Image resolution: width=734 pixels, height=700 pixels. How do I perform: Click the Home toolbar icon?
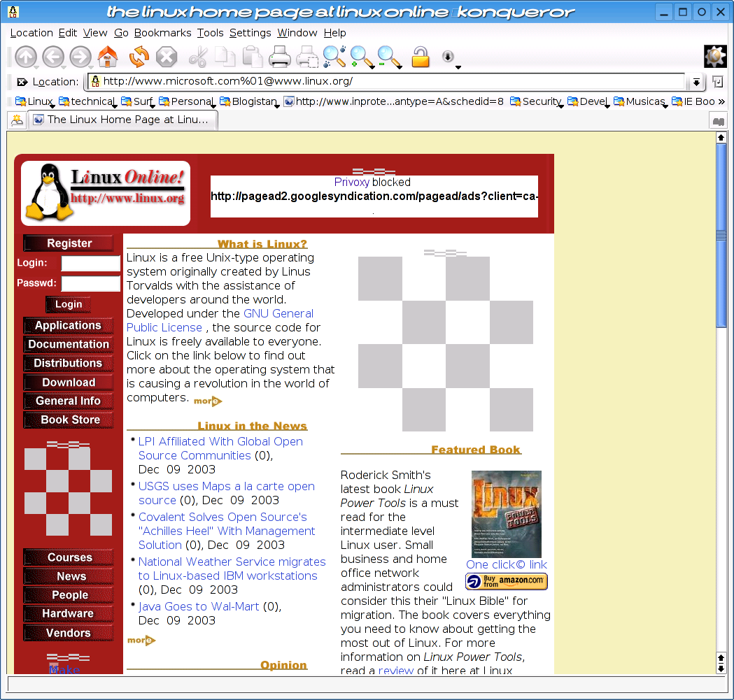(108, 57)
